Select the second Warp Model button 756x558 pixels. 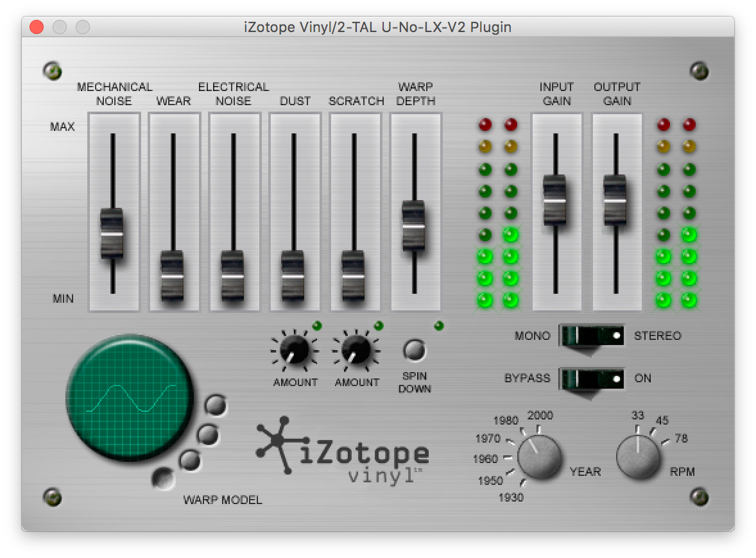[208, 435]
